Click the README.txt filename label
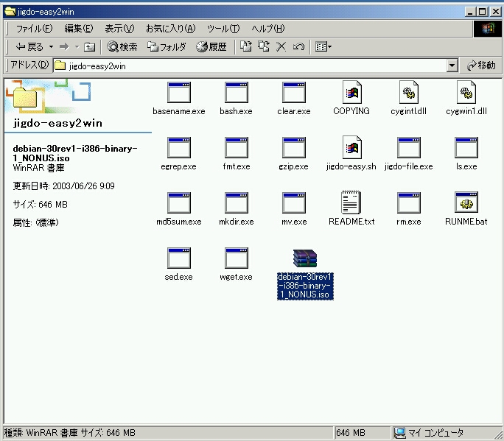504x441 pixels. click(351, 222)
